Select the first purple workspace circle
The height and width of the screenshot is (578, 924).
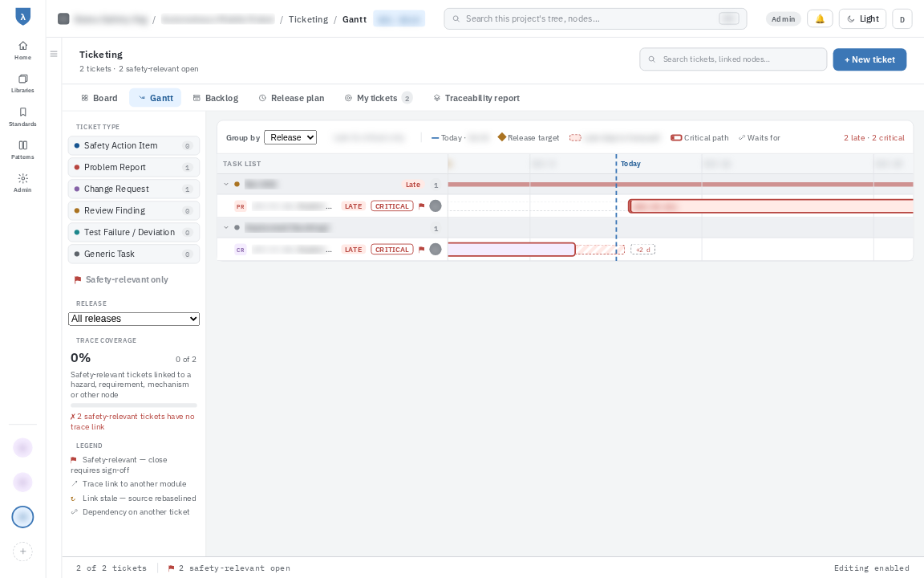click(x=22, y=448)
